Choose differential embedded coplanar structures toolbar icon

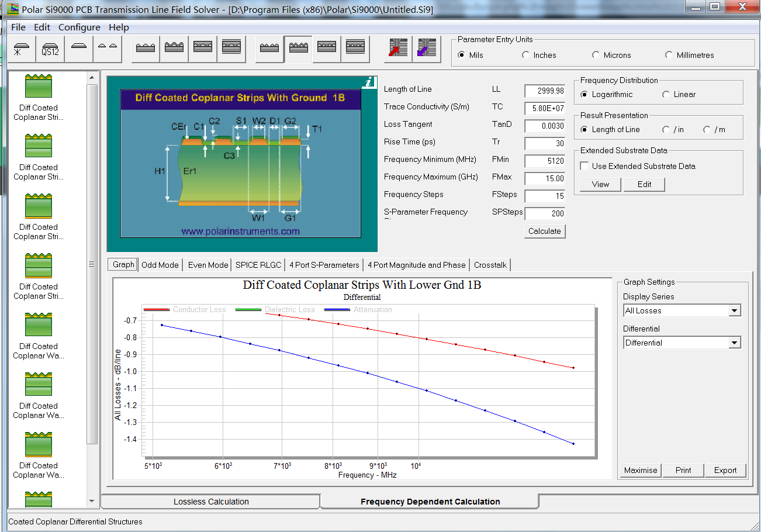(327, 49)
